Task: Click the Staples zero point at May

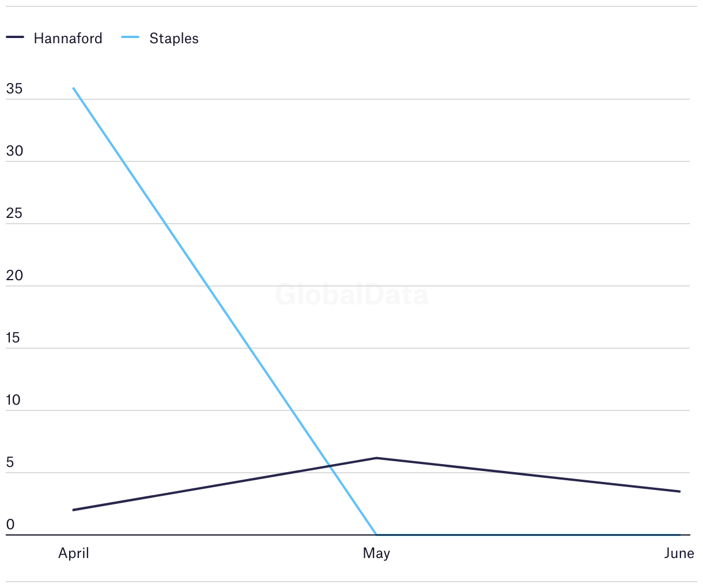Action: click(x=376, y=535)
